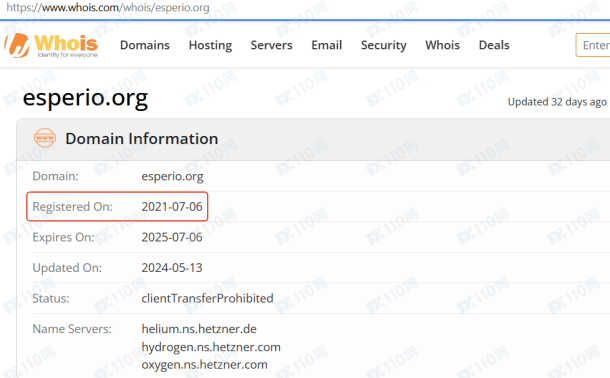610x378 pixels.
Task: Click the 'Updated On:' label
Action: [67, 268]
